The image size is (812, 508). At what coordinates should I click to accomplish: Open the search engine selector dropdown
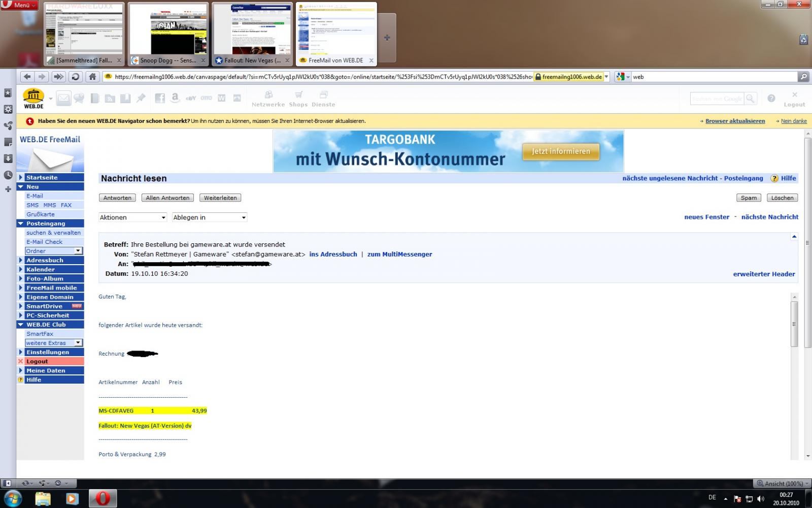point(623,77)
